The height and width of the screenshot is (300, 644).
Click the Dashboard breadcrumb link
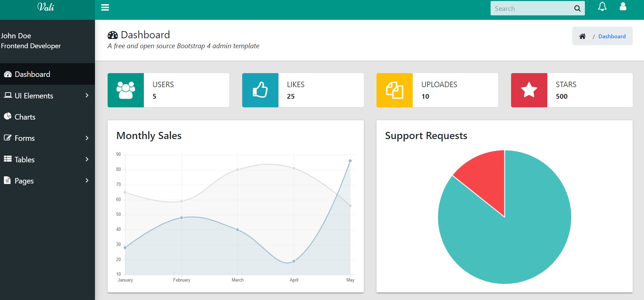pyautogui.click(x=612, y=36)
